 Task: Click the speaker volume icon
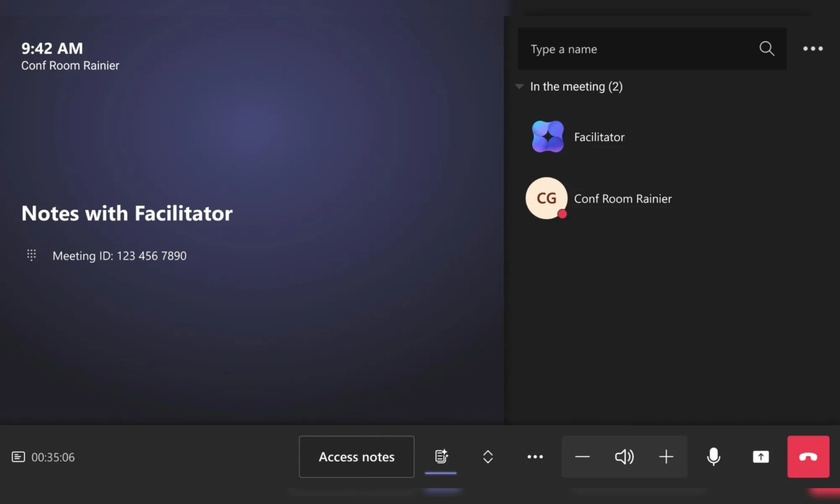click(624, 457)
